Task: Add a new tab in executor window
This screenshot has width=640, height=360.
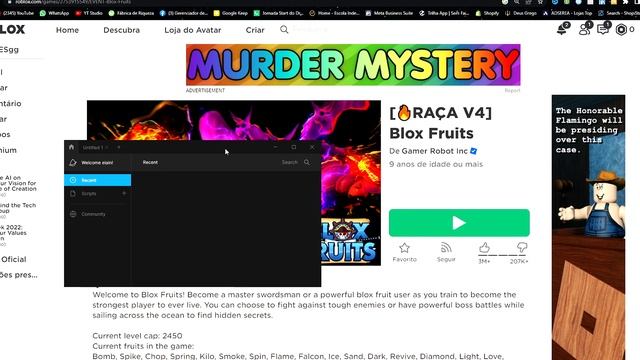Action: 119,147
